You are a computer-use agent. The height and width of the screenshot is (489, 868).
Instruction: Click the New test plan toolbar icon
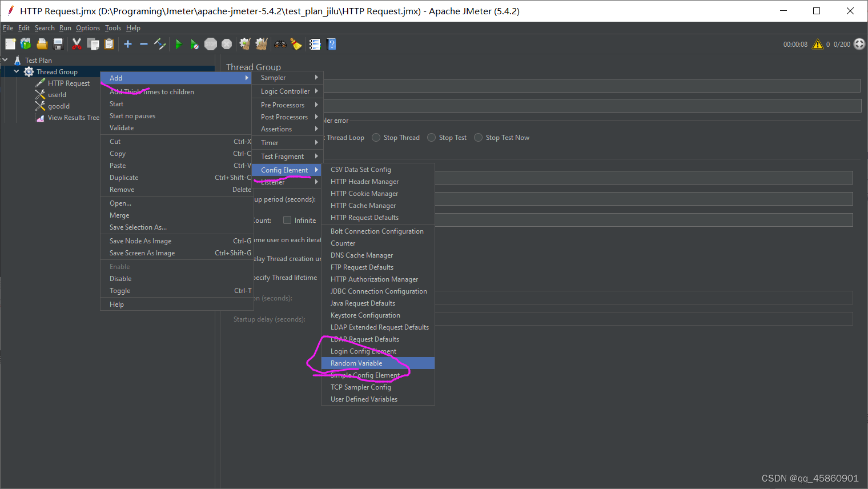10,44
